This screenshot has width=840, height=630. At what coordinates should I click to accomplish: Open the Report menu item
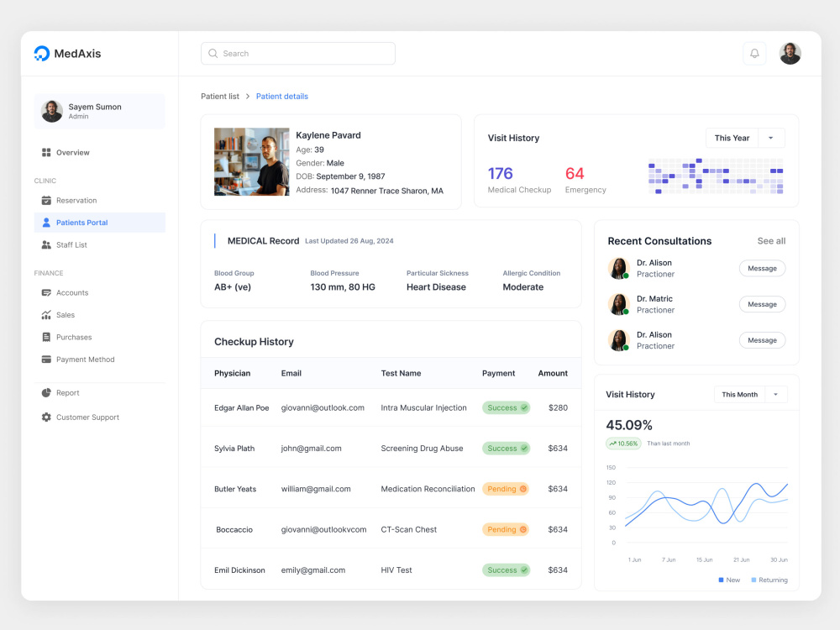click(100, 392)
